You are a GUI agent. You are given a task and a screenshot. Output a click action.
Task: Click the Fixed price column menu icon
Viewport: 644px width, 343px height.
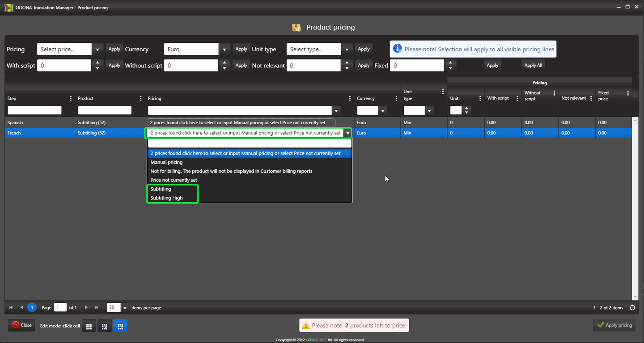pyautogui.click(x=628, y=93)
